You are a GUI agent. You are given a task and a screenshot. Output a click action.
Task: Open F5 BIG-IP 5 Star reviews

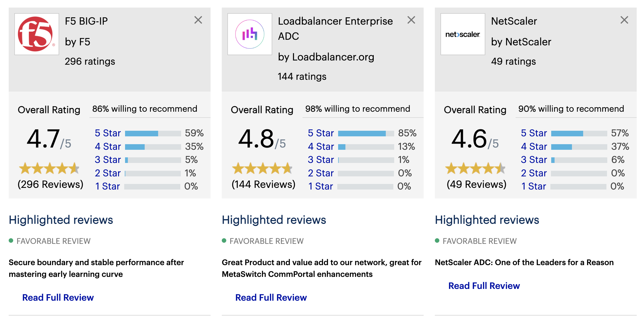[108, 133]
